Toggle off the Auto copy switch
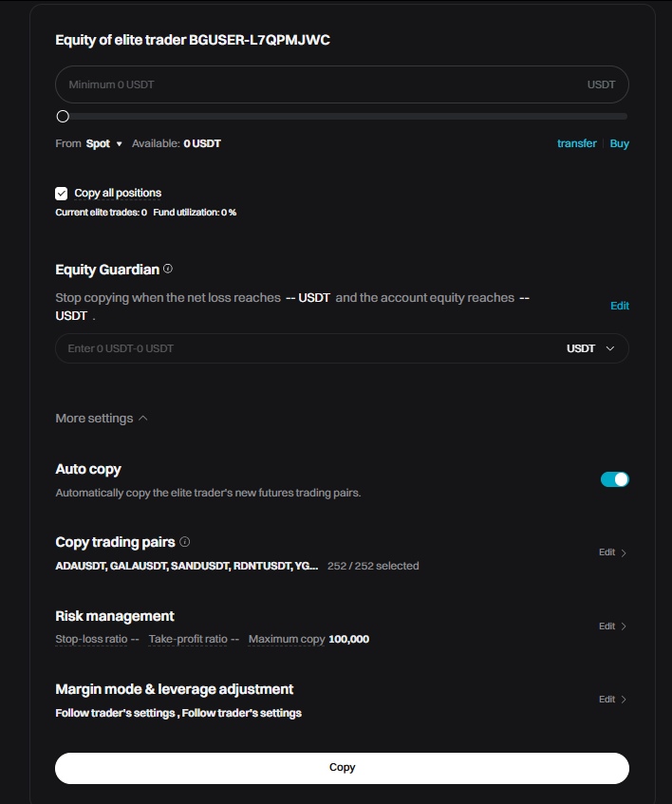 coord(614,479)
